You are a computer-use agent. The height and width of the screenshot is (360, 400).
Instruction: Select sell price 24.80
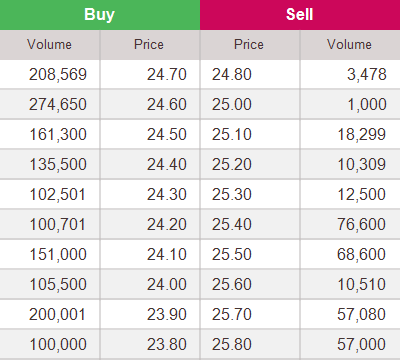232,74
